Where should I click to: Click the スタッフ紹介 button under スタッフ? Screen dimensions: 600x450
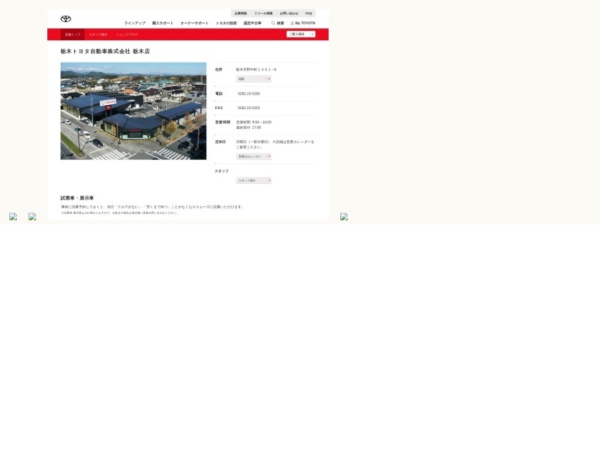(254, 180)
